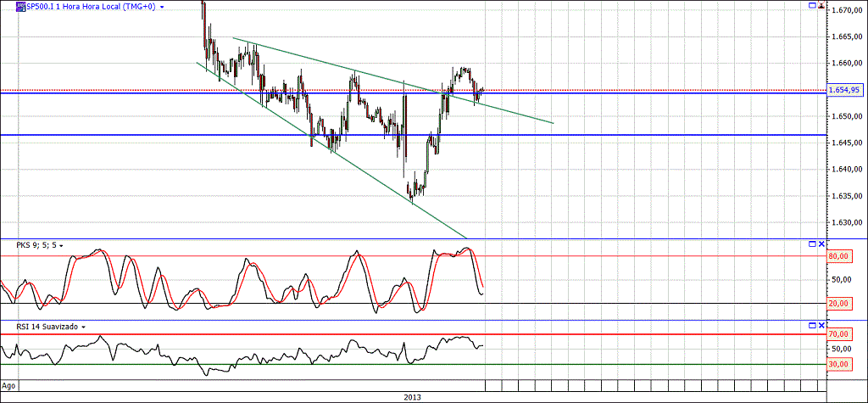Image resolution: width=868 pixels, height=403 pixels.
Task: Select the PKS 20,00 oversold level label
Action: pyautogui.click(x=838, y=303)
